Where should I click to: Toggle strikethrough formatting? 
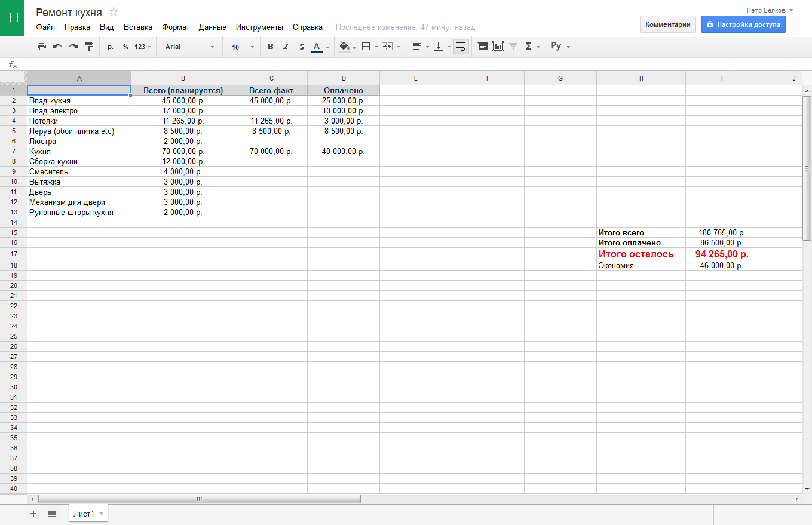302,47
